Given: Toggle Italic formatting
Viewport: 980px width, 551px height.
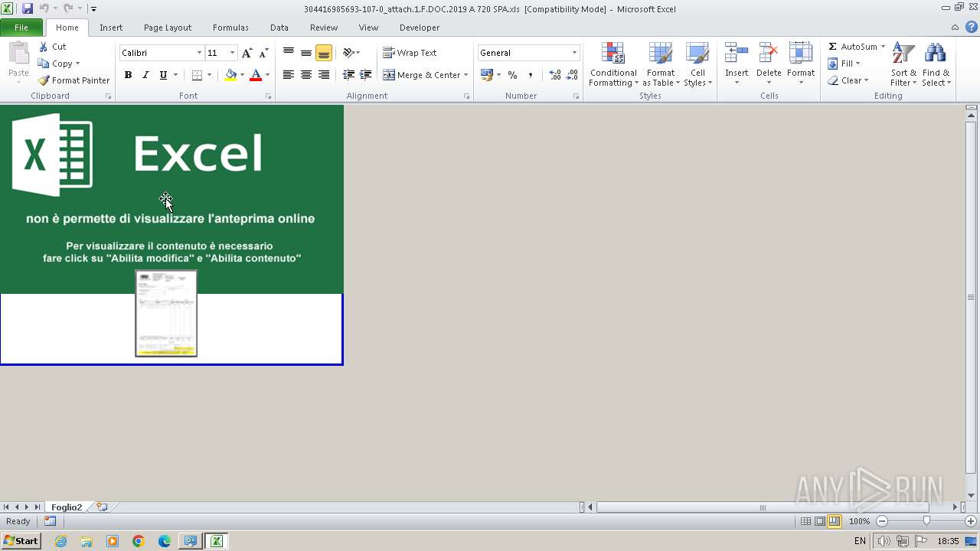Looking at the screenshot, I should (145, 75).
